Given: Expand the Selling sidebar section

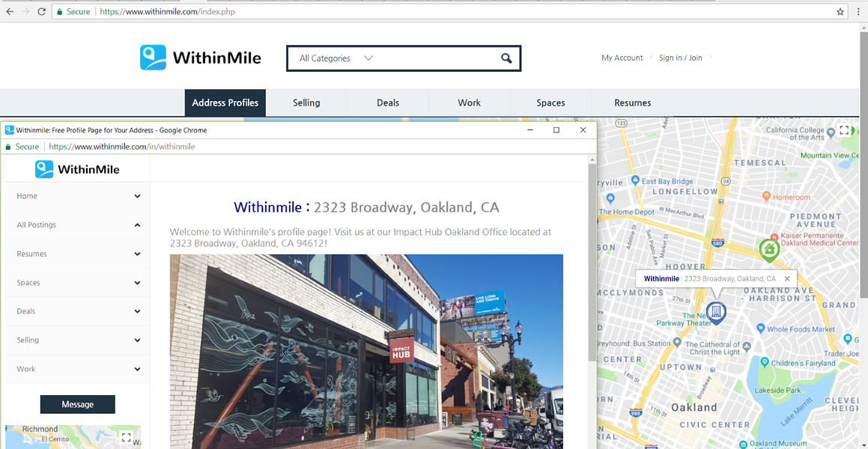Looking at the screenshot, I should click(77, 340).
